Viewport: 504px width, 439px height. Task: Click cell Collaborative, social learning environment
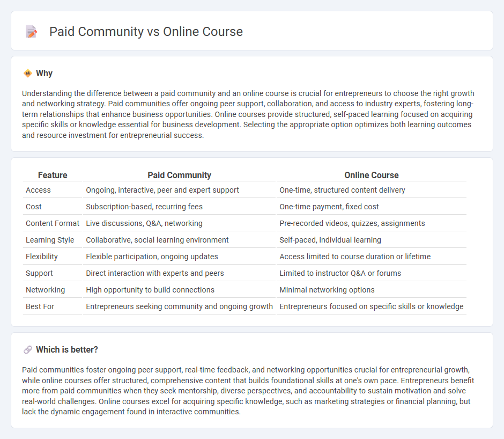tap(180, 240)
